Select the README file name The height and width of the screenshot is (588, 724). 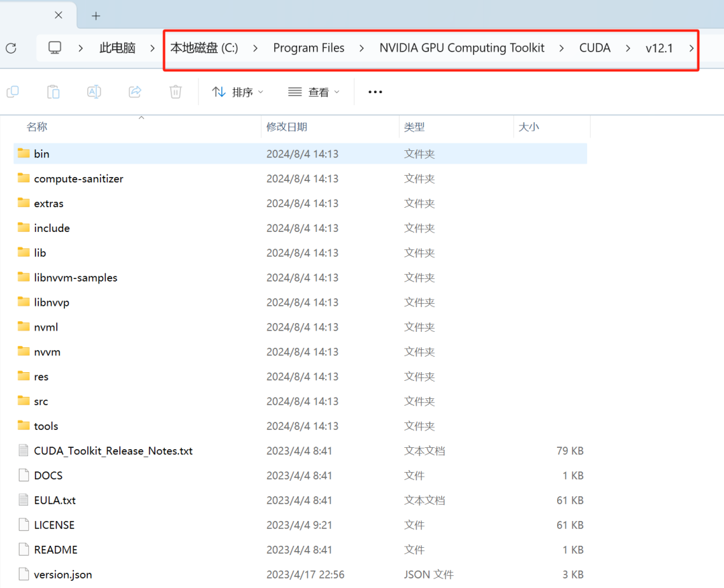pyautogui.click(x=56, y=550)
